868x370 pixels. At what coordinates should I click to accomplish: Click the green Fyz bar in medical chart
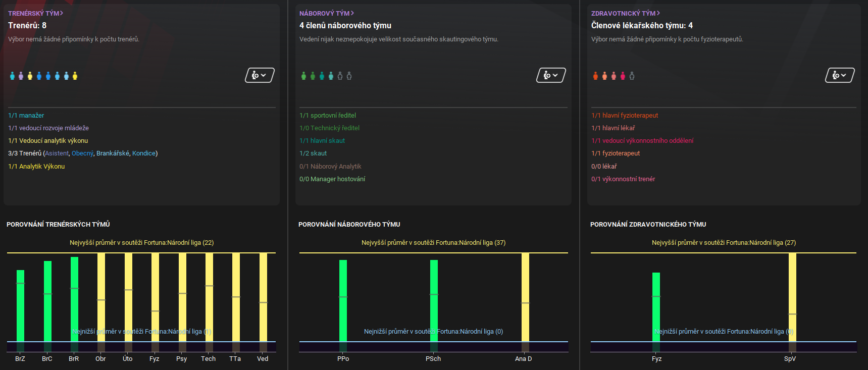pos(656,307)
